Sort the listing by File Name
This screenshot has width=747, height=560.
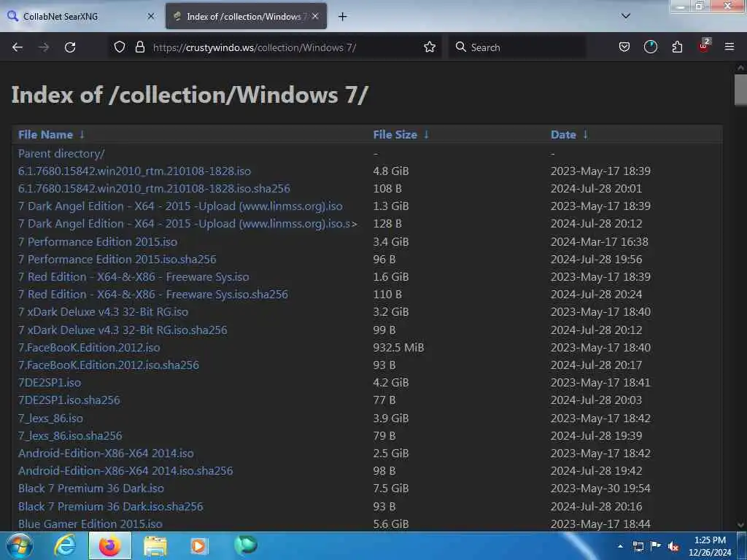click(x=51, y=135)
